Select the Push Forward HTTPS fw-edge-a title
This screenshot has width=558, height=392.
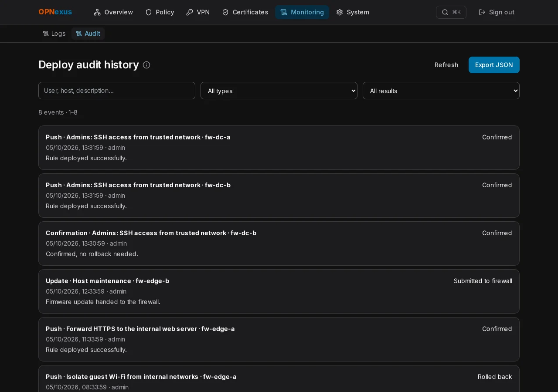[140, 329]
